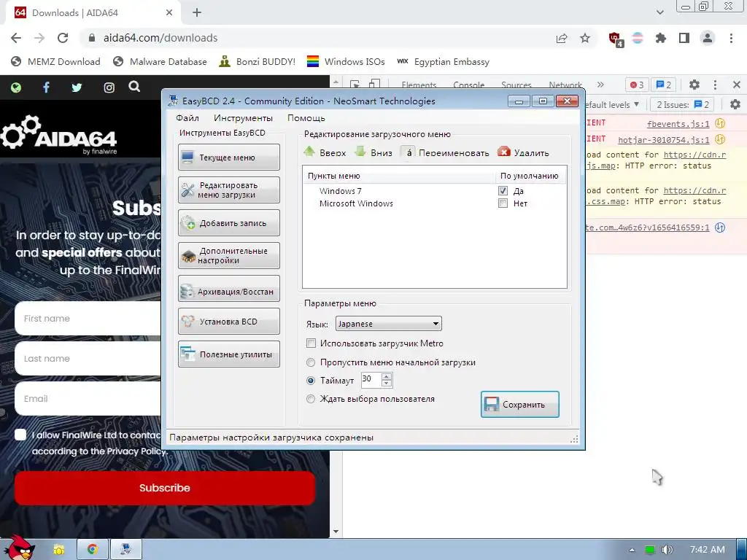This screenshot has height=560, width=747.
Task: Select the Windows 7 menu entry
Action: pyautogui.click(x=340, y=191)
